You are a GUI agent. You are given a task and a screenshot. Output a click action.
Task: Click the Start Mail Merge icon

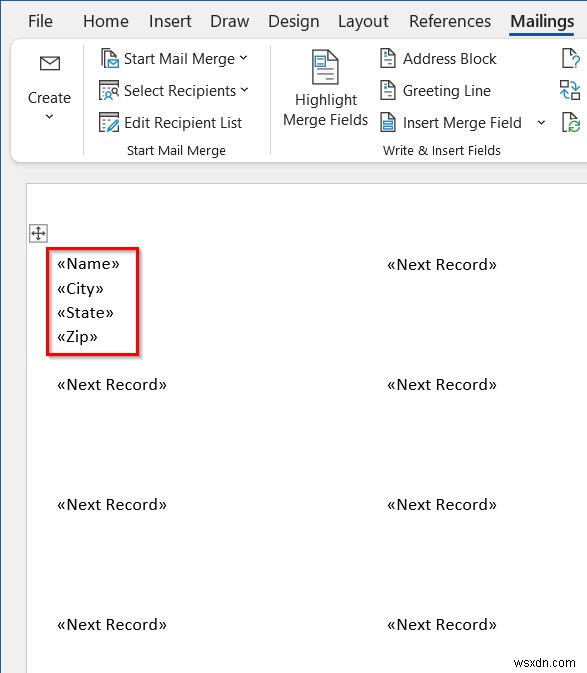109,58
